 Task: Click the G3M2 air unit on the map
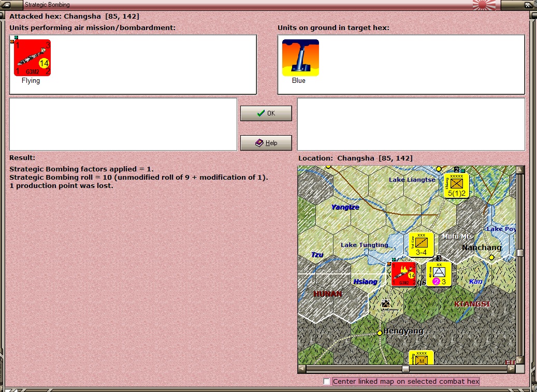[403, 274]
